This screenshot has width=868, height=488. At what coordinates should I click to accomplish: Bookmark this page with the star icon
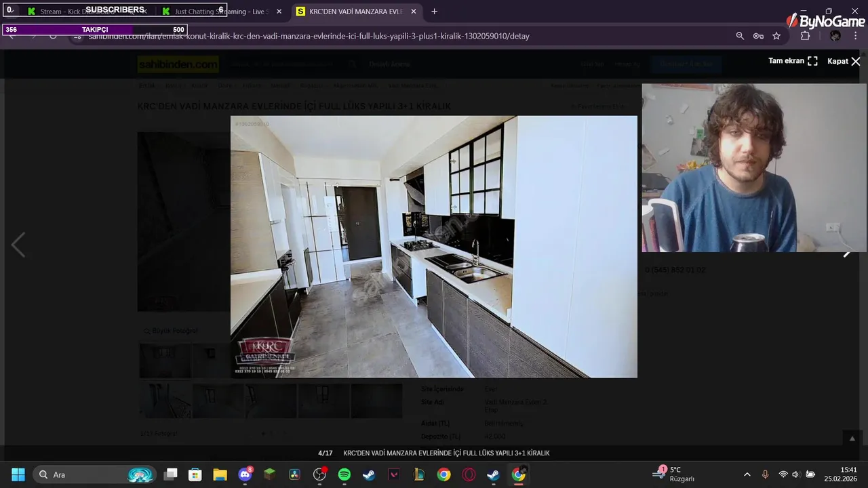click(x=776, y=36)
